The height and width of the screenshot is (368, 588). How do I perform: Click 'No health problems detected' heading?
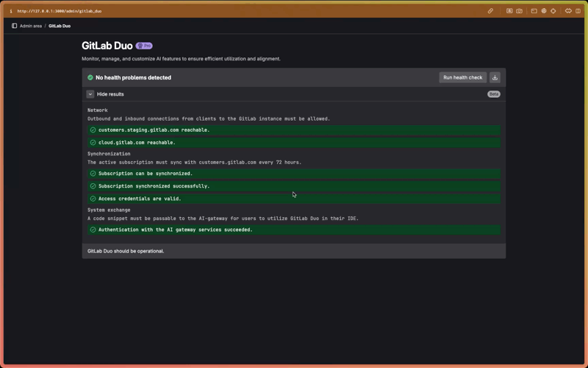pos(133,77)
